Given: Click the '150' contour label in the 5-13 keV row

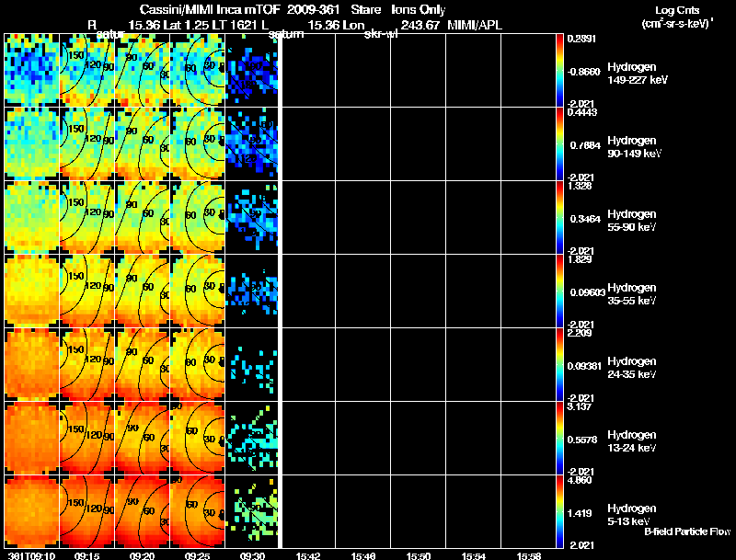Looking at the screenshot, I should click(76, 503).
